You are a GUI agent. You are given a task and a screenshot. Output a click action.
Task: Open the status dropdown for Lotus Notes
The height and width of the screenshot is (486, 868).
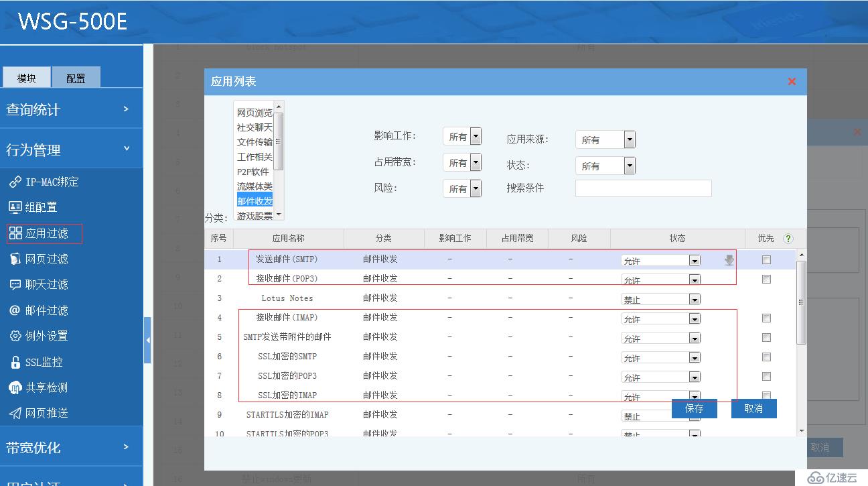click(661, 300)
